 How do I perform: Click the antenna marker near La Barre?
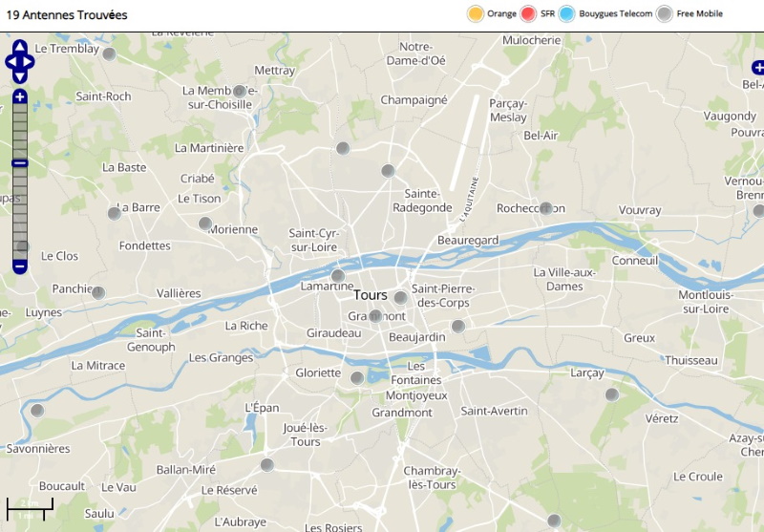pos(115,213)
